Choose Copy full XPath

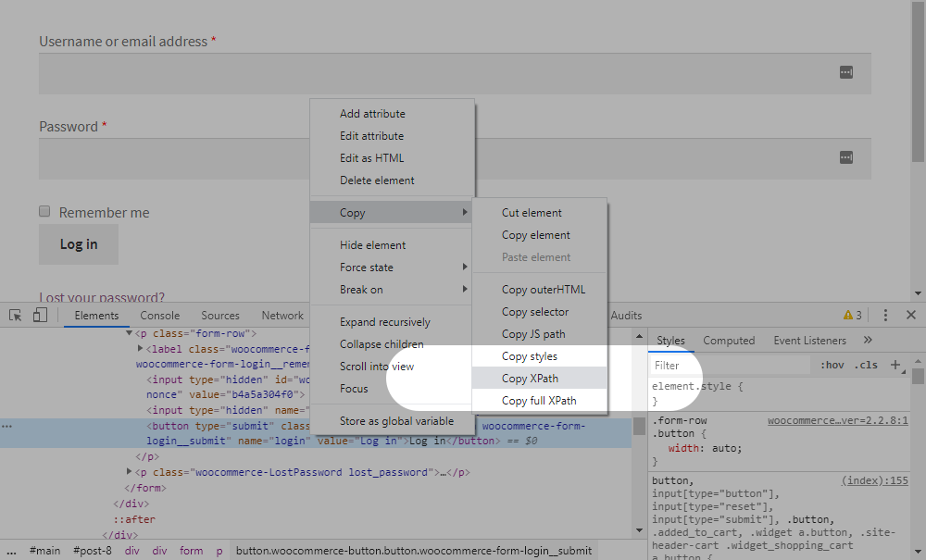point(540,401)
